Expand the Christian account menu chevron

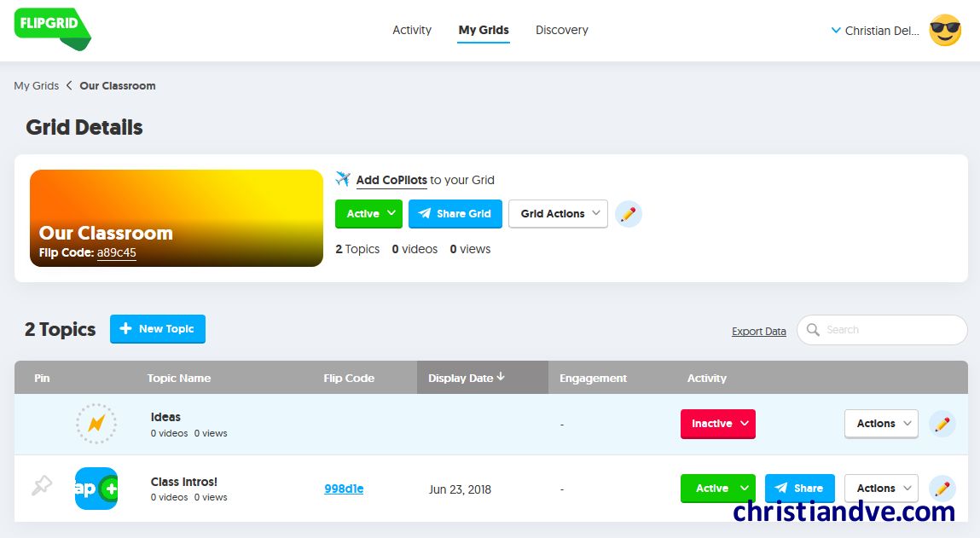click(835, 31)
